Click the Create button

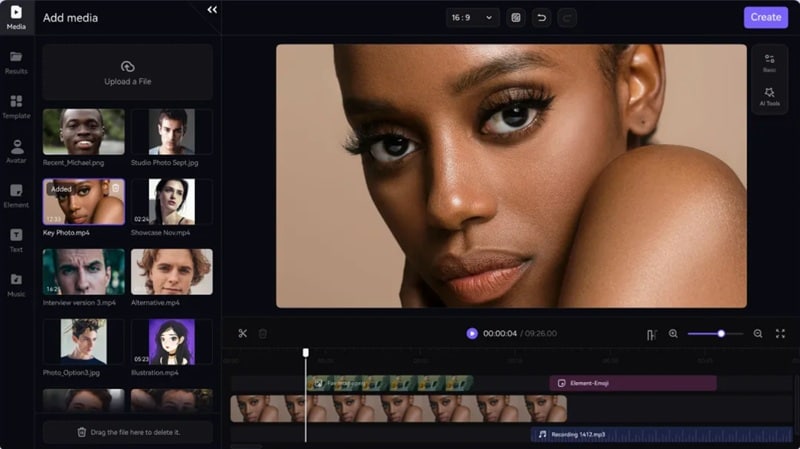point(765,17)
